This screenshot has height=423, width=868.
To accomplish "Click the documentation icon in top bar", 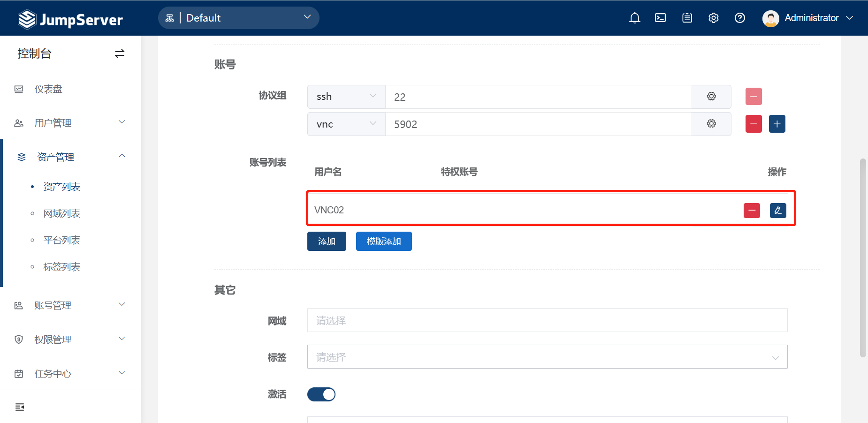I will click(687, 18).
